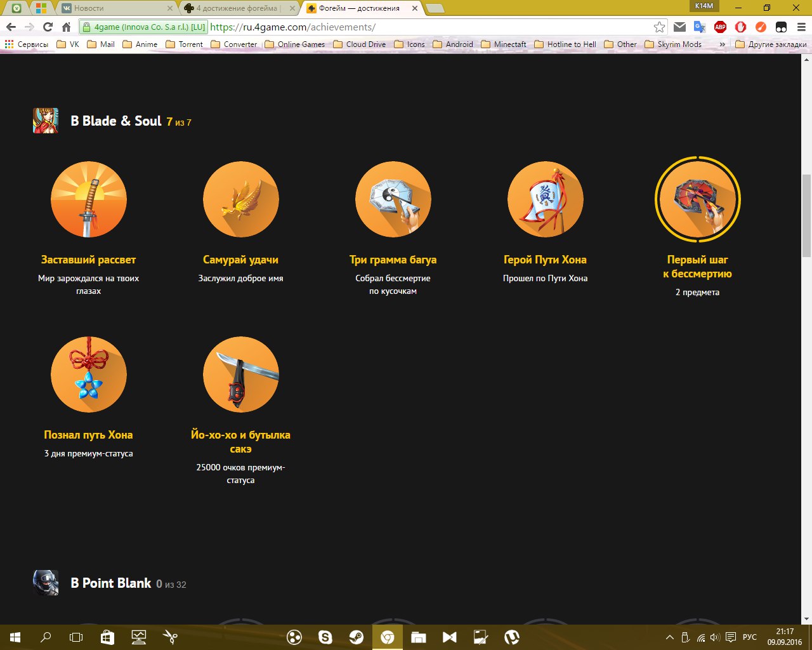Switch to the Новости tab
This screenshot has width=812, height=650.
coord(114,8)
